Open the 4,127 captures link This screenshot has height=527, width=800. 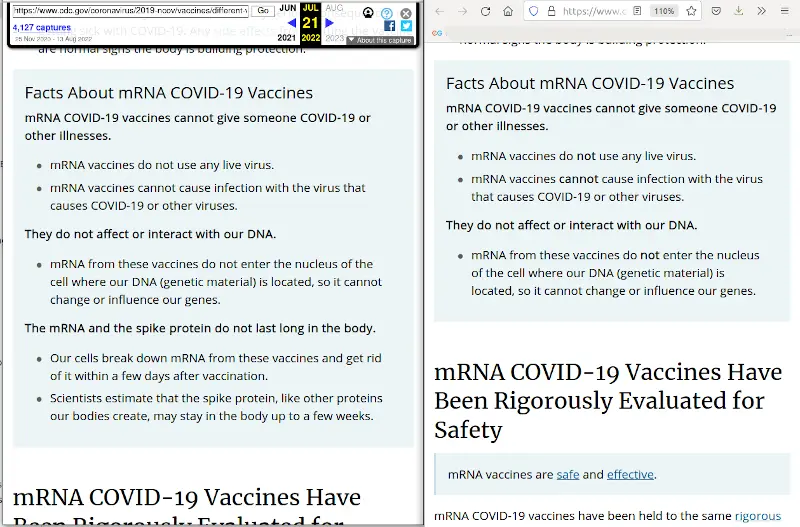[42, 28]
